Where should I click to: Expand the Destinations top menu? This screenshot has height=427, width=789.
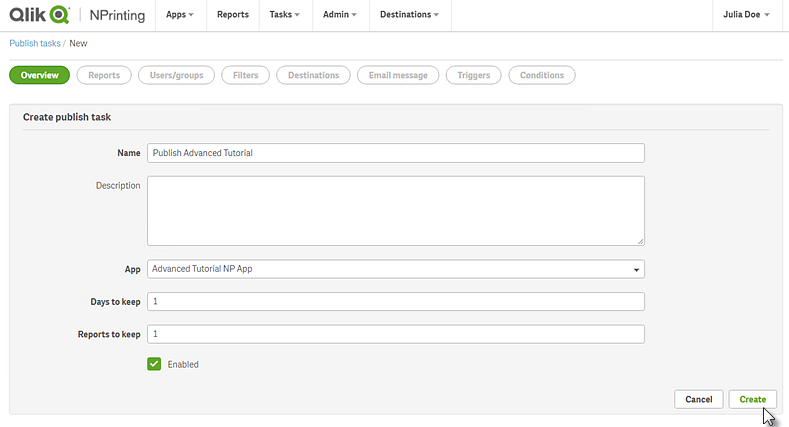(x=409, y=15)
